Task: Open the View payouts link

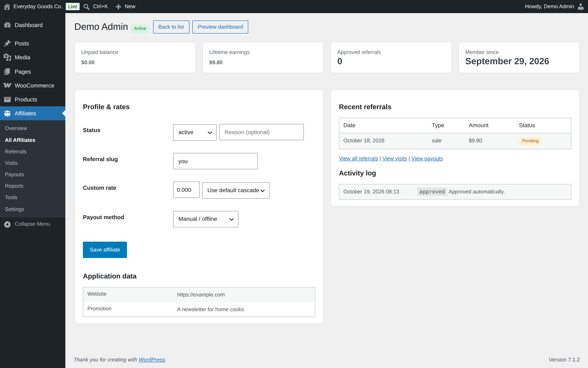Action: [x=427, y=159]
